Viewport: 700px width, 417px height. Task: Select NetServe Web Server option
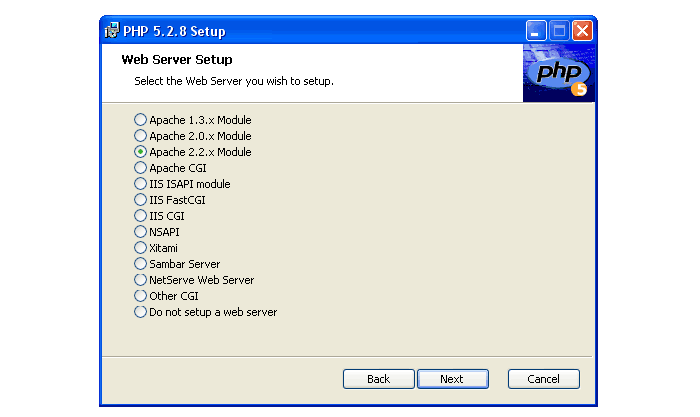tap(140, 280)
